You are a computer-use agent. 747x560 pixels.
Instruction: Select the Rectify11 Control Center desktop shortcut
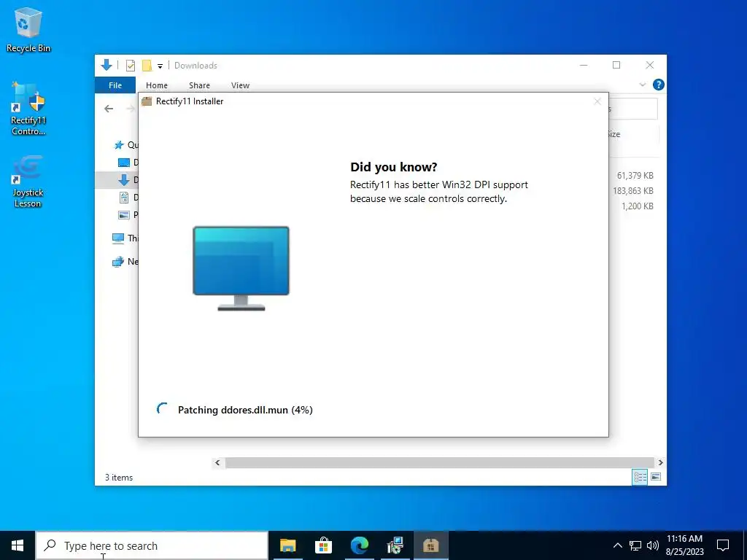28,109
